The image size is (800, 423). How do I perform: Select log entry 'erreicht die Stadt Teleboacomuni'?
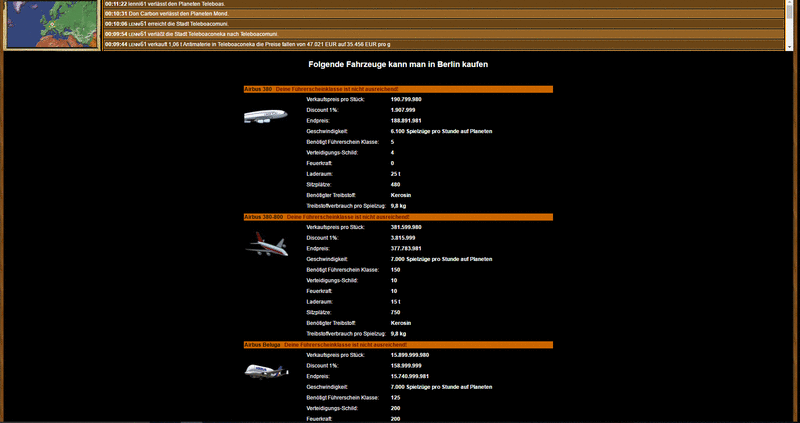(443, 23)
